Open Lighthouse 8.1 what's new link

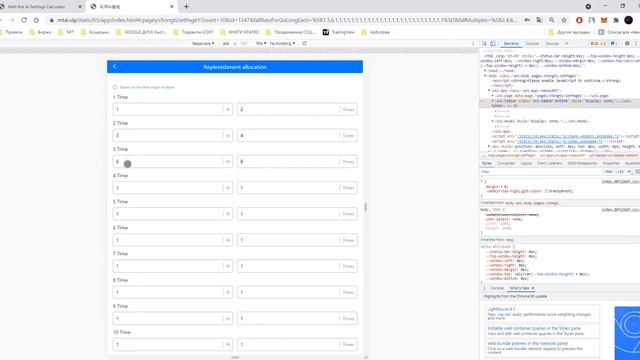pyautogui.click(x=501, y=309)
